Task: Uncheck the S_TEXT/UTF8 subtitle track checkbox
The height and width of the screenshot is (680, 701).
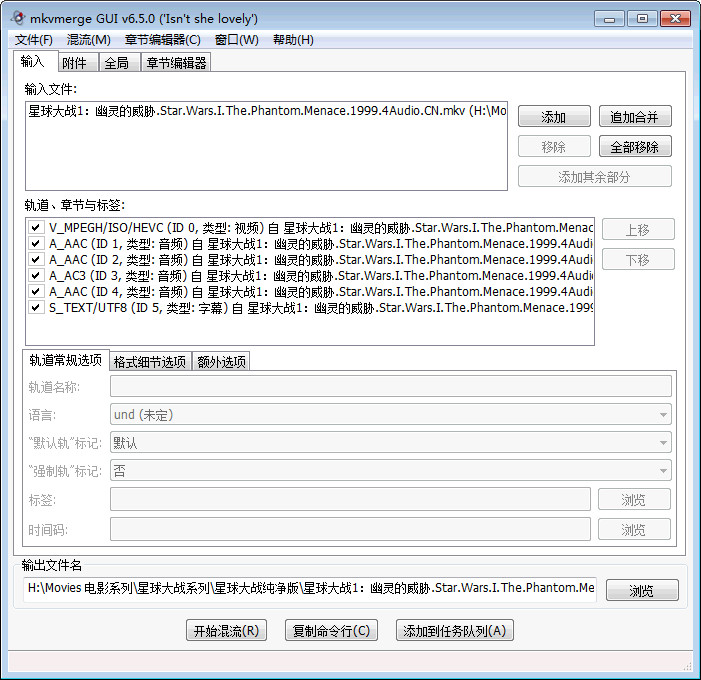Action: pos(36,308)
